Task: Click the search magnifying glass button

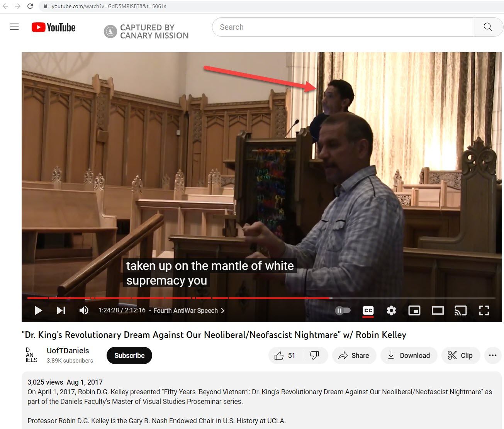Action: tap(488, 27)
